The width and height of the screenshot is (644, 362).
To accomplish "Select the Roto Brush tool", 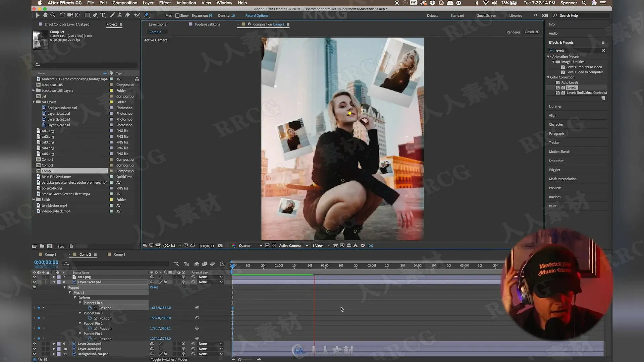I will pyautogui.click(x=137, y=15).
